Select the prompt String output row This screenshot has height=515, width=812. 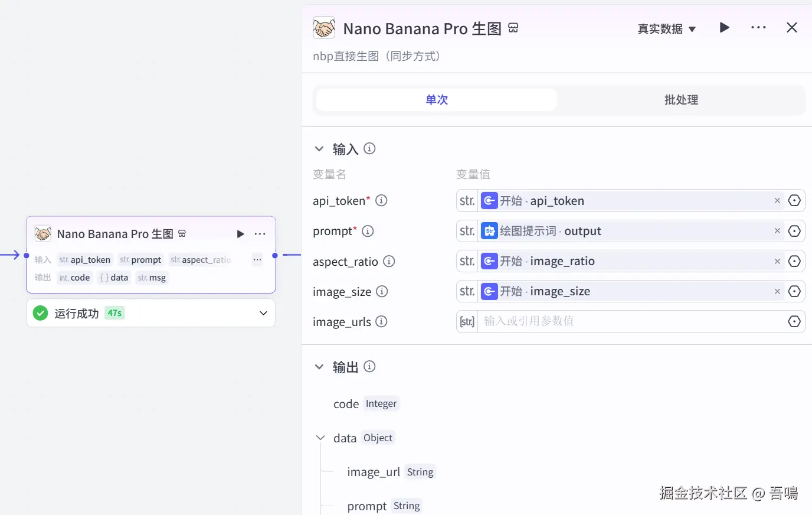[x=384, y=506]
